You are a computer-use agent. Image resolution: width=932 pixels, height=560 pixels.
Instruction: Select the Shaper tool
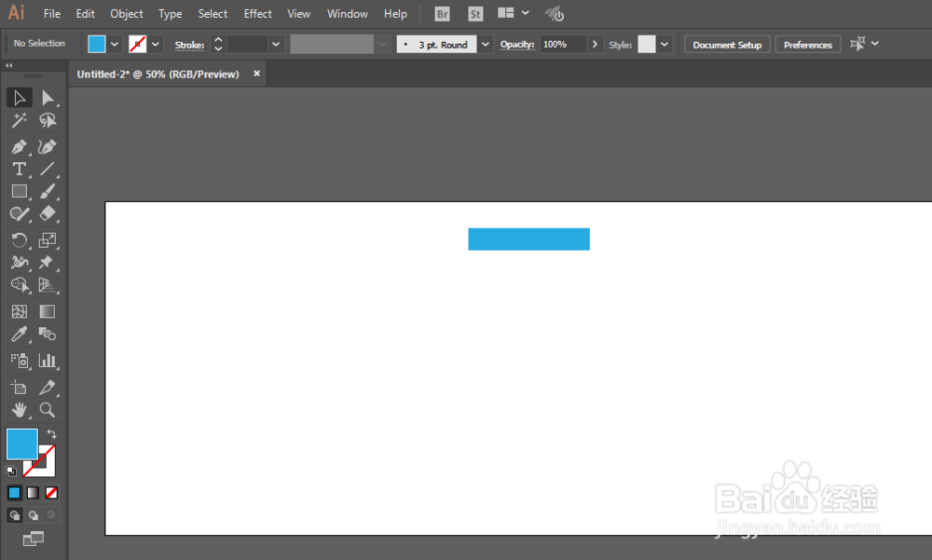[19, 214]
